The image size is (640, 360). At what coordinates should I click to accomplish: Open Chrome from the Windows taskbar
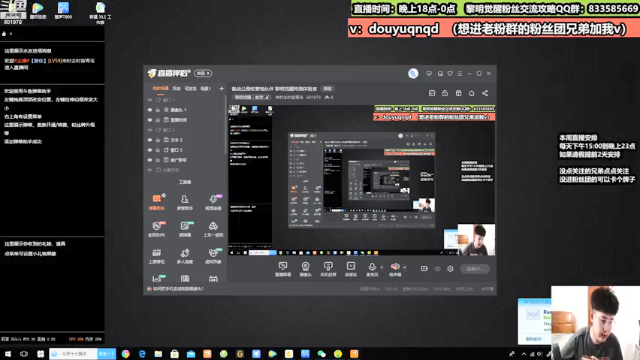click(126, 354)
